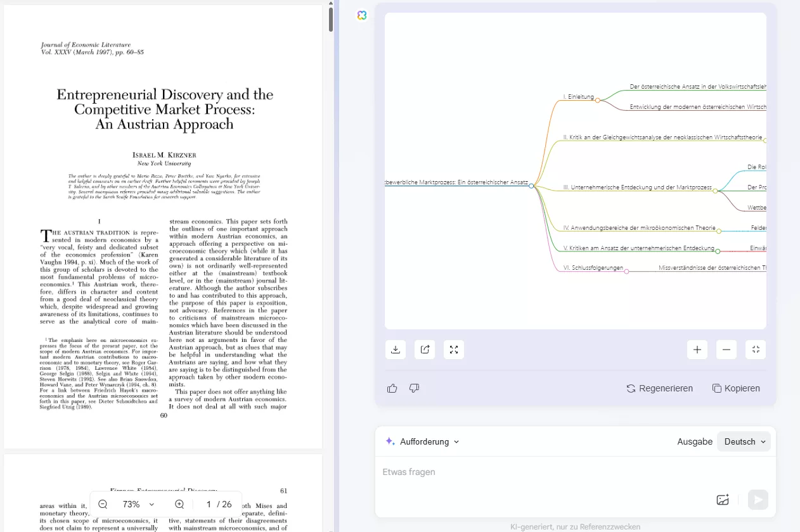Open the Deutsch output language dropdown
The height and width of the screenshot is (532, 800).
744,441
